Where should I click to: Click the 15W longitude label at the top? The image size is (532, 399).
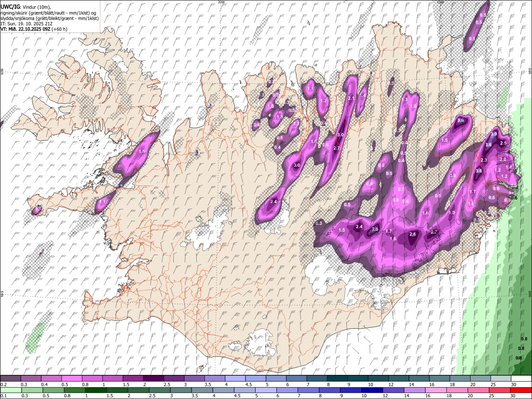[x=441, y=2]
